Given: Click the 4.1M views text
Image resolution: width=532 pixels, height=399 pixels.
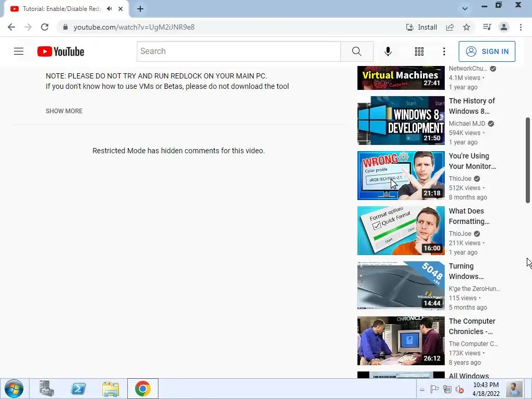Looking at the screenshot, I should 464,78.
